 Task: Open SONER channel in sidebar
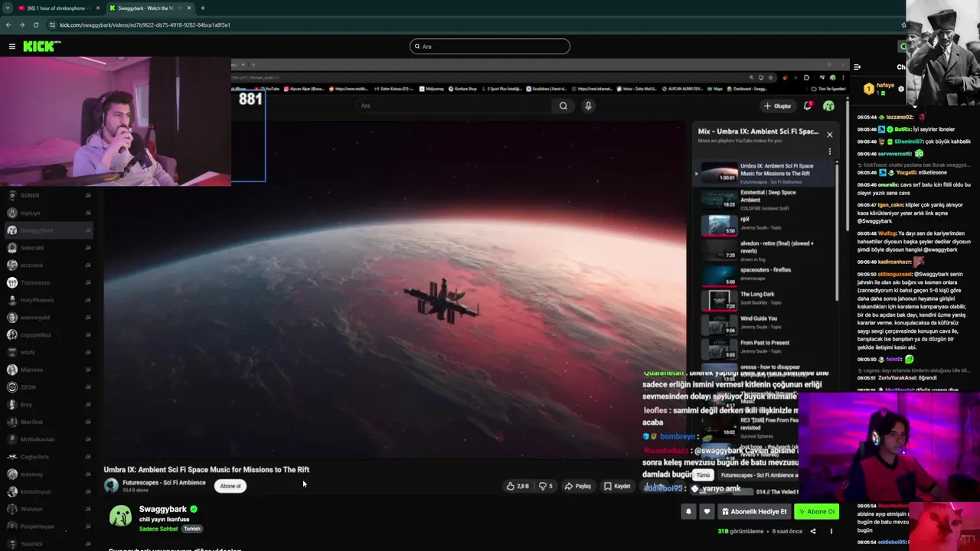click(47, 195)
